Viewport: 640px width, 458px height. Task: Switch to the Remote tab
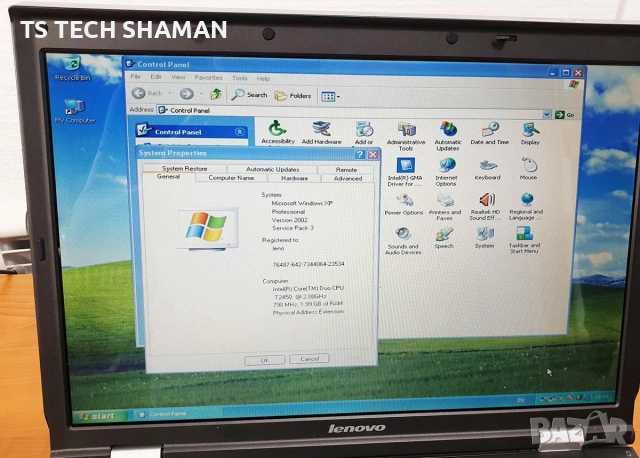click(346, 169)
